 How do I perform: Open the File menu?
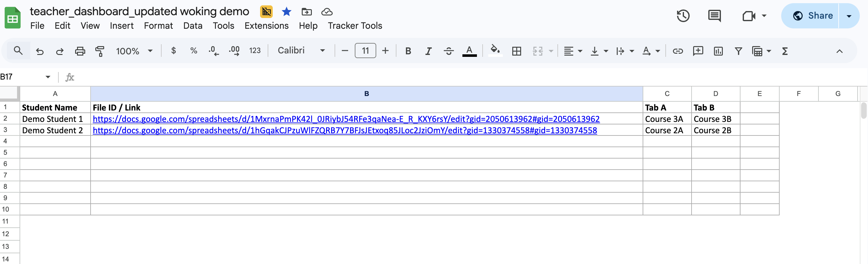click(37, 26)
